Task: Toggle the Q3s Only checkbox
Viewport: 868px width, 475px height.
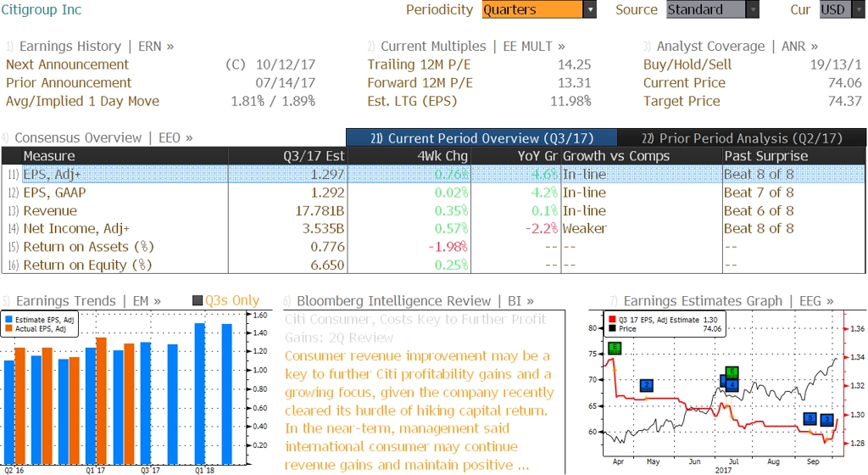Action: 197,300
